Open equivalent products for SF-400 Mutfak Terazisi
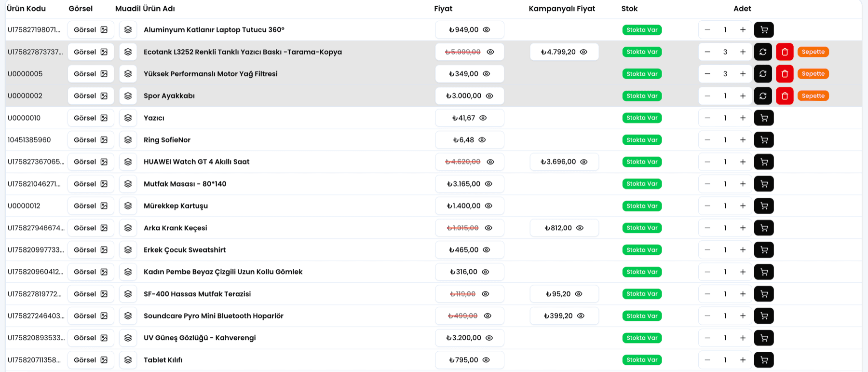Screen dimensions: 868x372 [x=128, y=294]
